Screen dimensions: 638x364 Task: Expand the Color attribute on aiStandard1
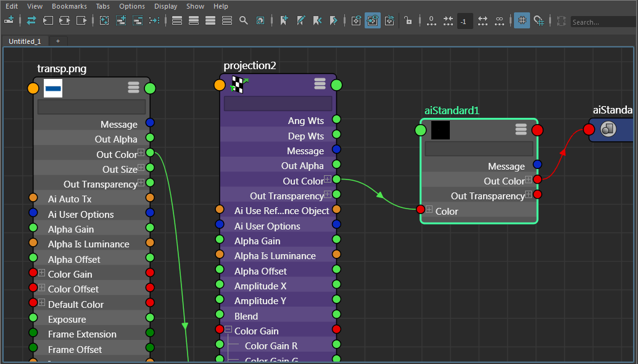pos(429,210)
